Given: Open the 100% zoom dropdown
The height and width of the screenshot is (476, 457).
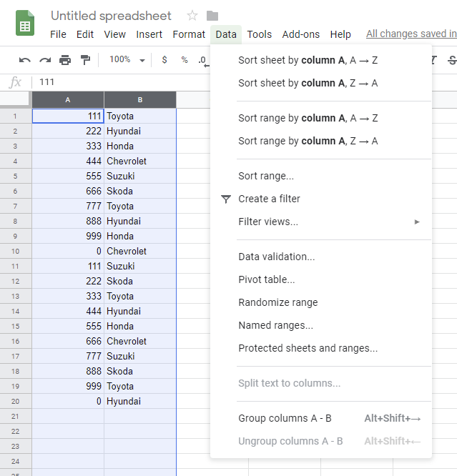Looking at the screenshot, I should point(127,59).
